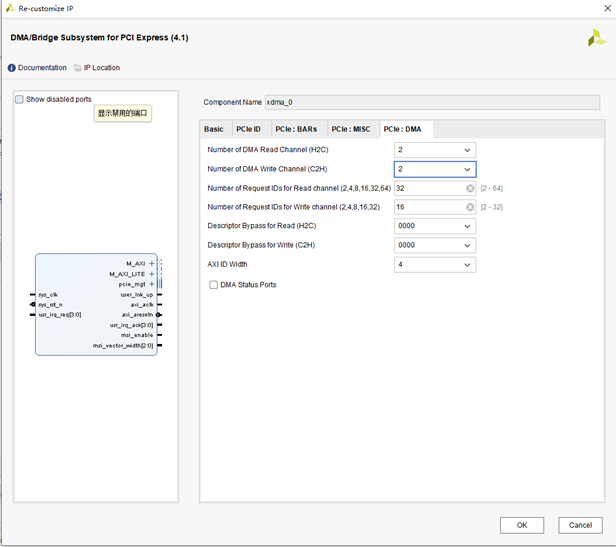Expand the pcie_mgt port plus icon

(152, 284)
